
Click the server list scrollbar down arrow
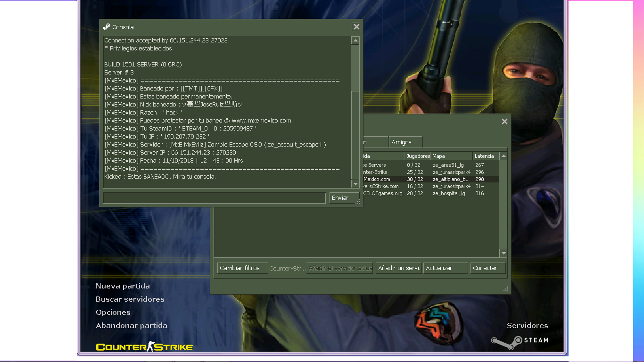(504, 253)
